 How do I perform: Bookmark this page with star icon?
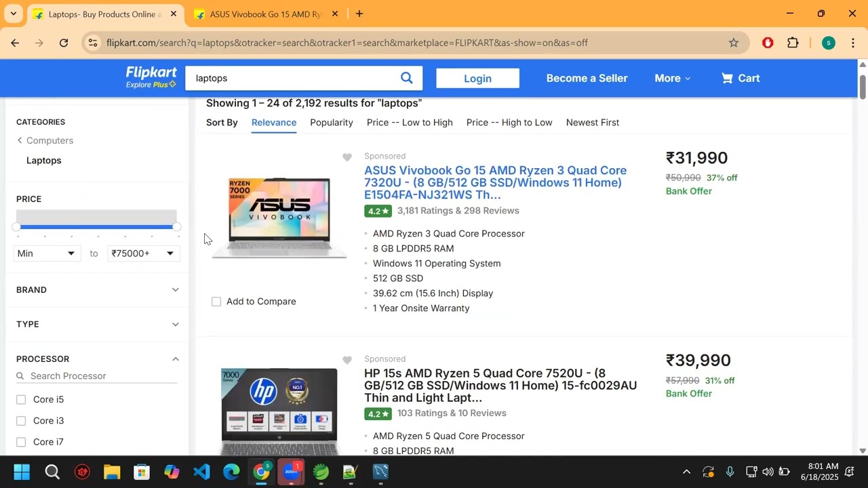(734, 43)
